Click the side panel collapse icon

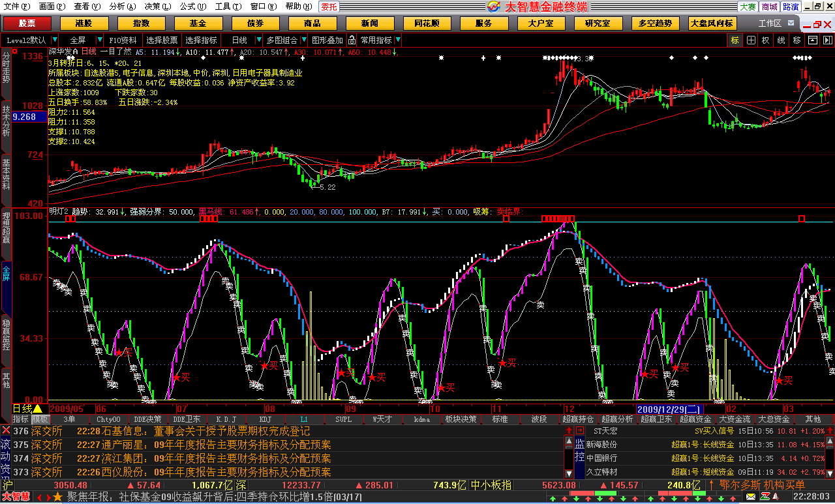click(827, 40)
